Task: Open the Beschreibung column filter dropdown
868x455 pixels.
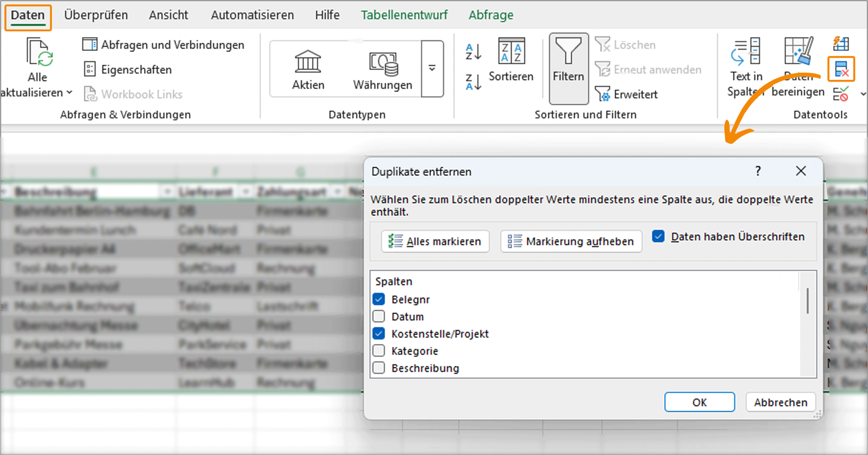Action: coord(168,191)
